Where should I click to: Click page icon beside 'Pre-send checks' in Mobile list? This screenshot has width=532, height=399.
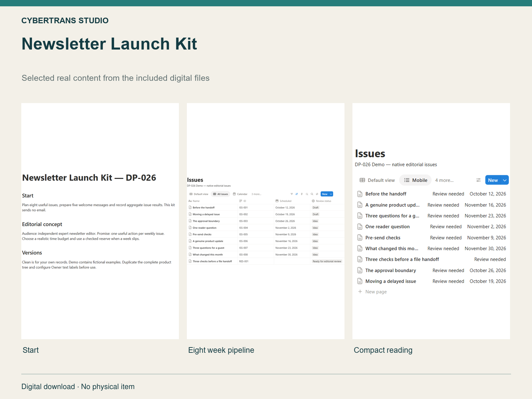click(360, 238)
